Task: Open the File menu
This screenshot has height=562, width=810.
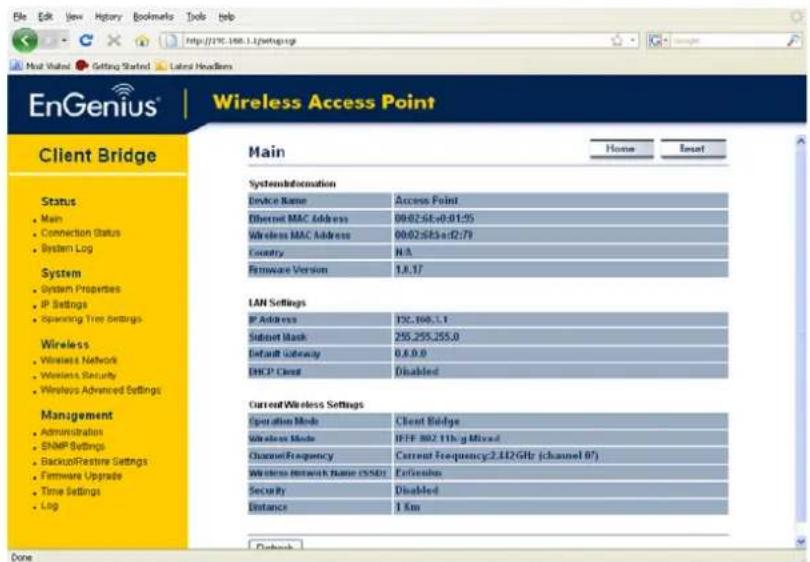Action: (x=20, y=17)
